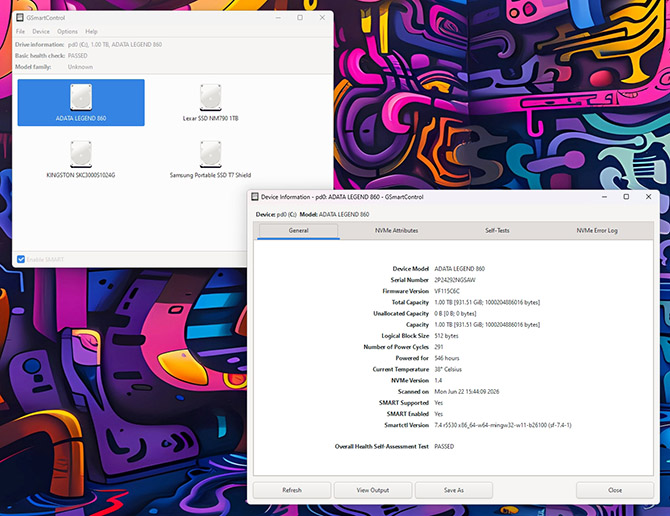Click the Device Information window title icon
The width and height of the screenshot is (670, 516).
pos(255,196)
